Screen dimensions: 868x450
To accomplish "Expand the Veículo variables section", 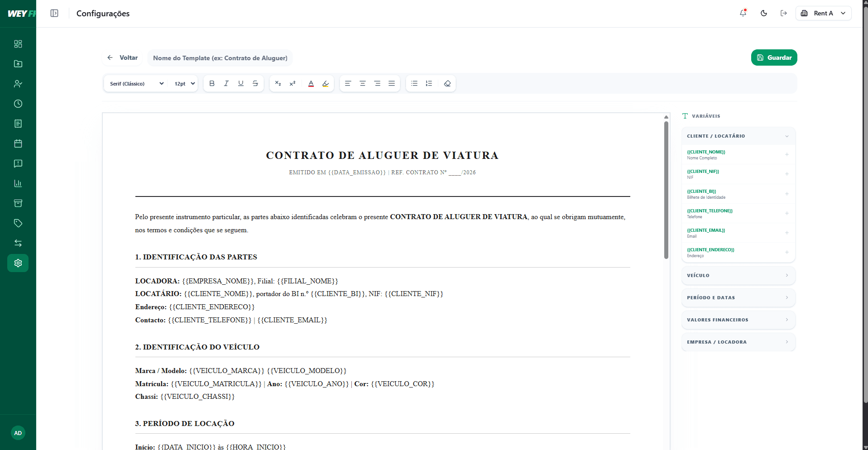I will pos(738,275).
